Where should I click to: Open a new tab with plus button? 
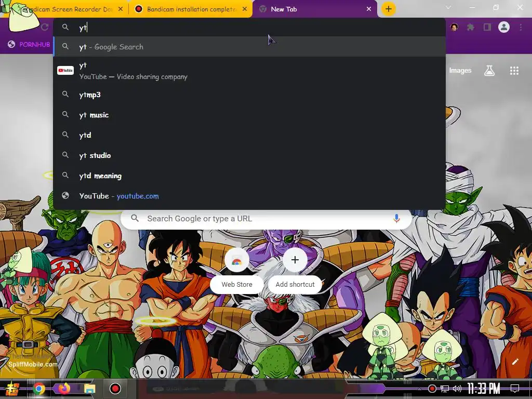coord(389,9)
